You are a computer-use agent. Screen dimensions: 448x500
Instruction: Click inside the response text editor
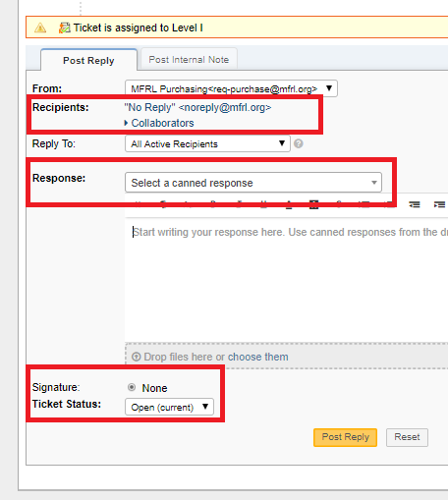coord(287,278)
